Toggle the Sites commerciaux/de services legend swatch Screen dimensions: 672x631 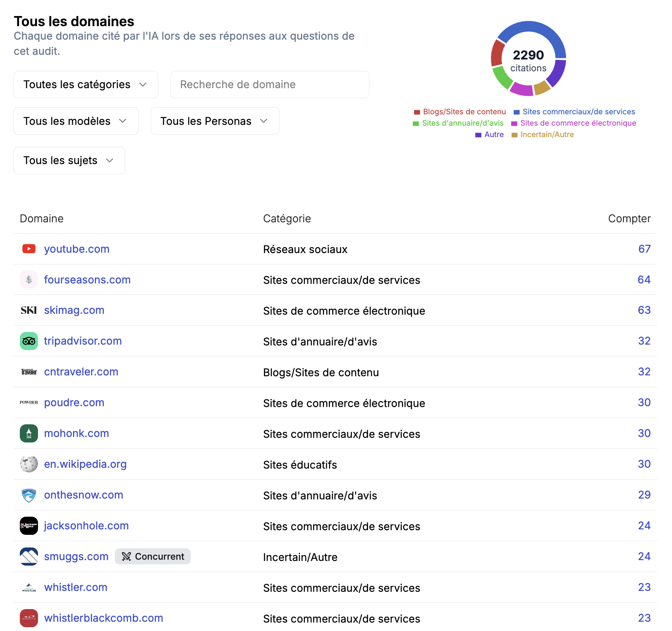point(517,112)
